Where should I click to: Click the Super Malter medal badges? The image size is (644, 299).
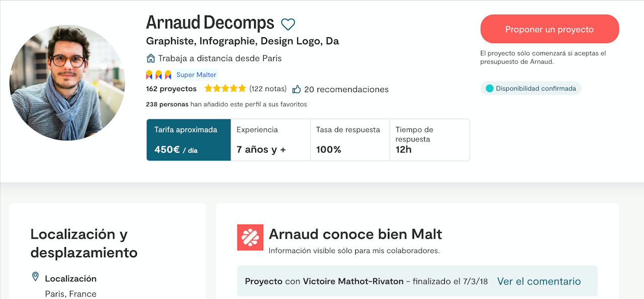(159, 75)
